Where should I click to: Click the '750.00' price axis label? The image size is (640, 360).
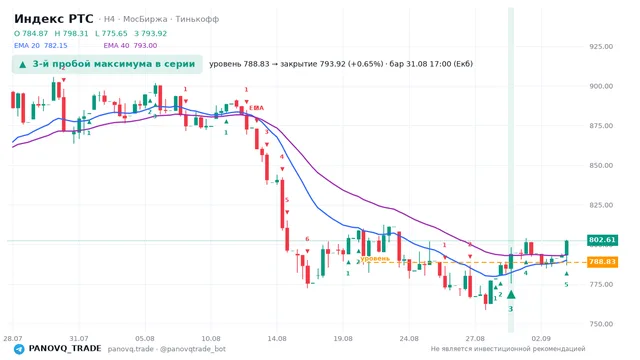point(601,324)
